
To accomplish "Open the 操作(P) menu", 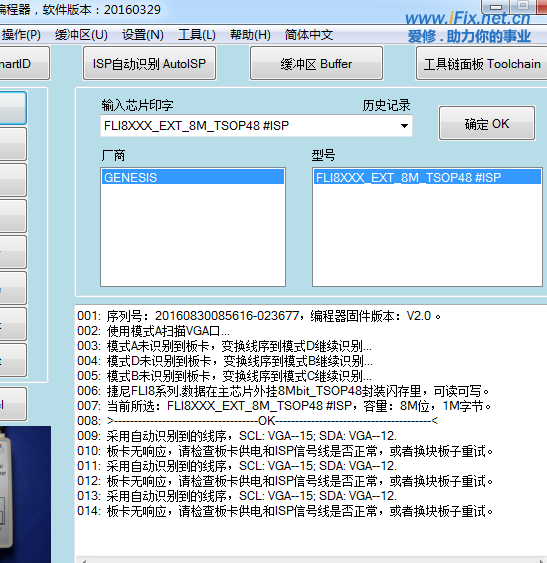I will click(21, 35).
